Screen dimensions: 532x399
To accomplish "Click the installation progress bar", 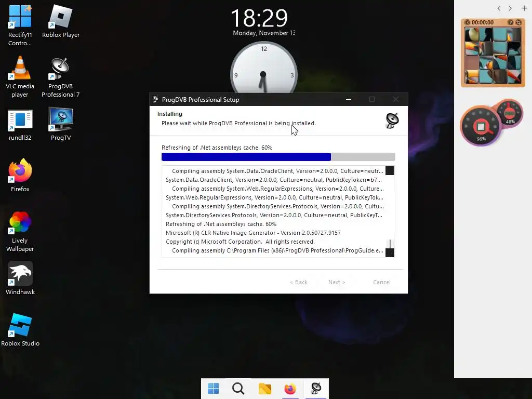I will tap(278, 157).
